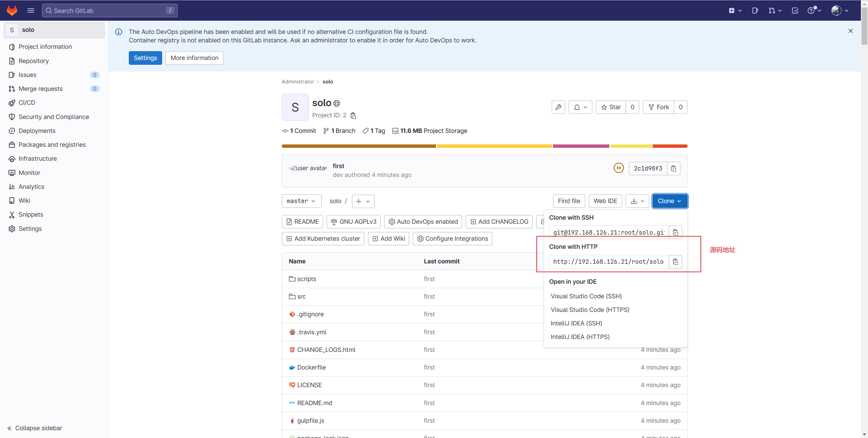
Task: Click Auto DevOps enabled button
Action: click(x=423, y=222)
